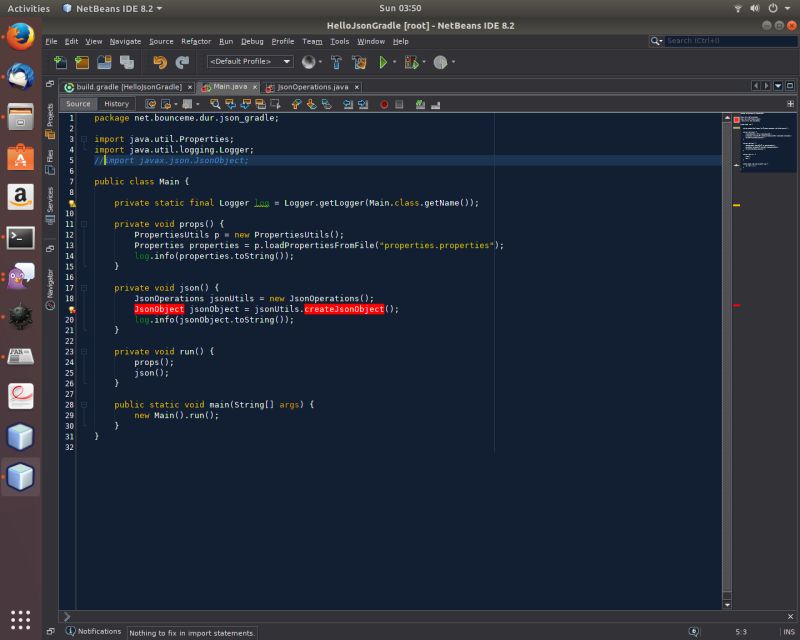This screenshot has width=800, height=640.
Task: Start macro recording with red circle icon
Action: tap(384, 104)
